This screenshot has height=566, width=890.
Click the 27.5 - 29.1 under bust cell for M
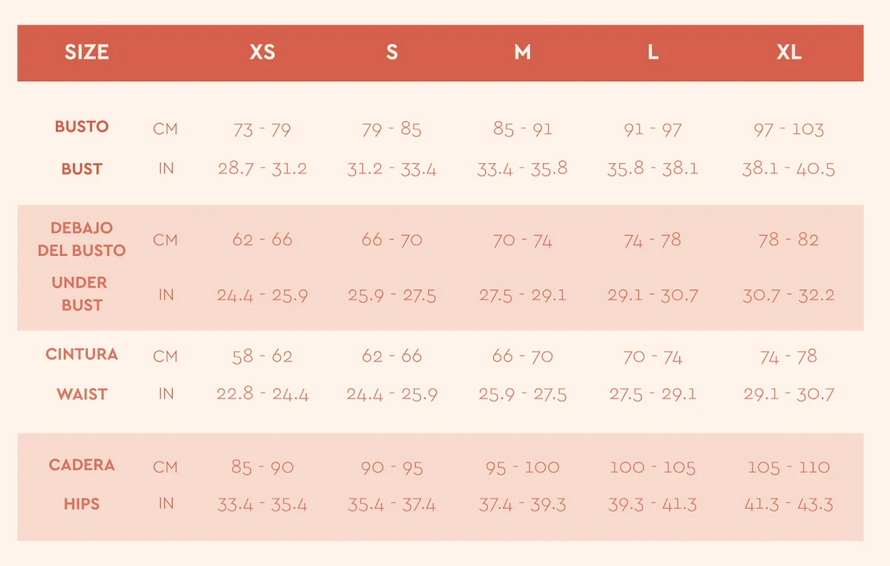(x=522, y=296)
